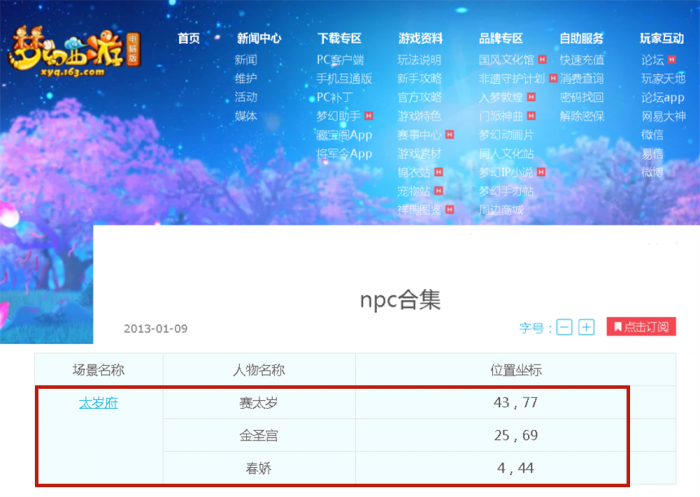700x497 pixels.
Task: Go to 新手攻略 beginner guide
Action: tap(419, 79)
